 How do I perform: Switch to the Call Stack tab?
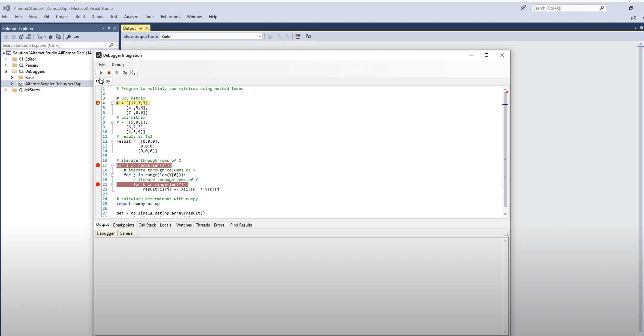pyautogui.click(x=147, y=225)
